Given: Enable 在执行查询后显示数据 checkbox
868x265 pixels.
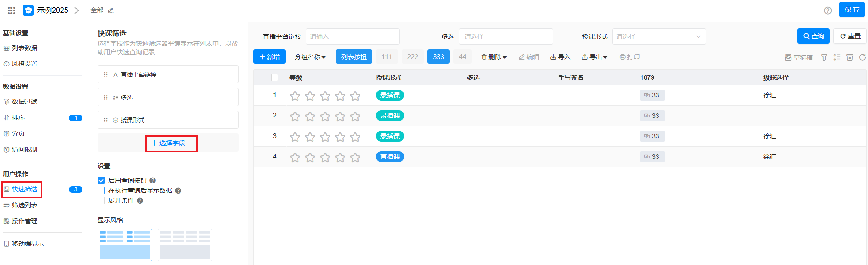Looking at the screenshot, I should tap(101, 191).
